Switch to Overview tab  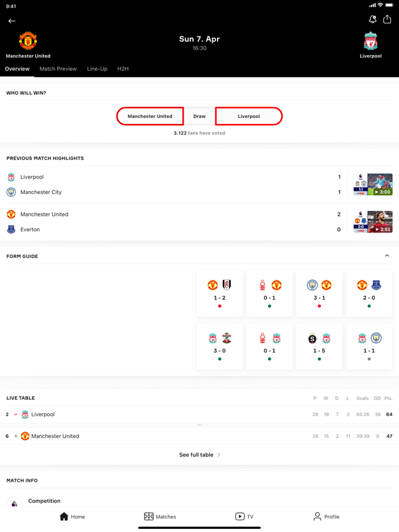[x=17, y=69]
